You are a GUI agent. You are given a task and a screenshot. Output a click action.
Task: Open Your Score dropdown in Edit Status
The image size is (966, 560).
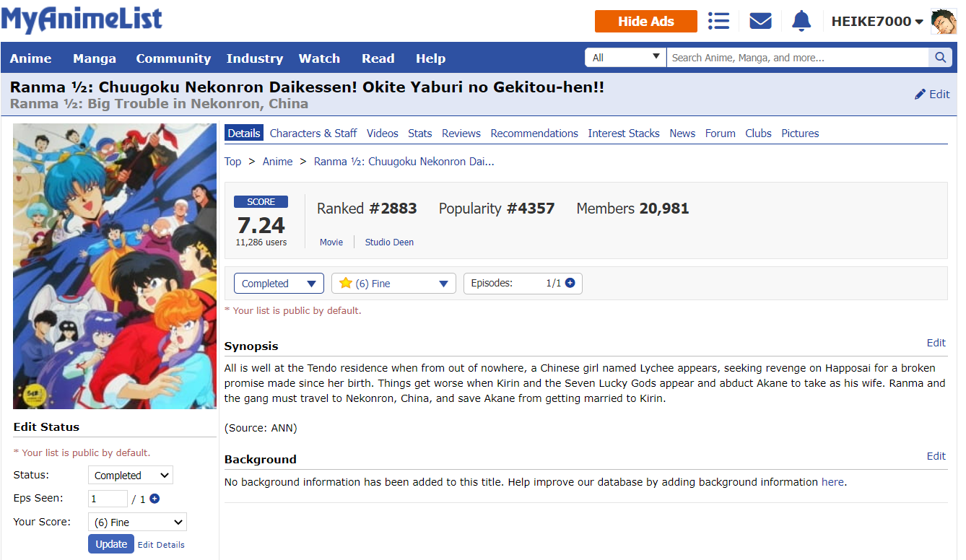pos(137,522)
